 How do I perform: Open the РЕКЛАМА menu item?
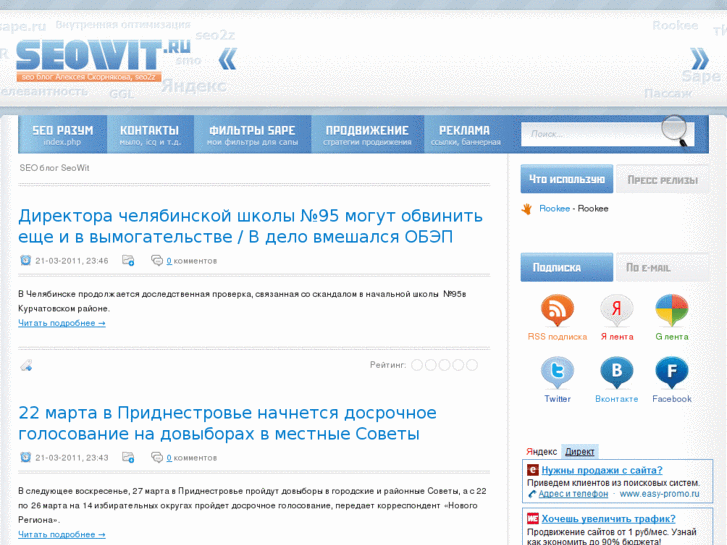click(465, 135)
